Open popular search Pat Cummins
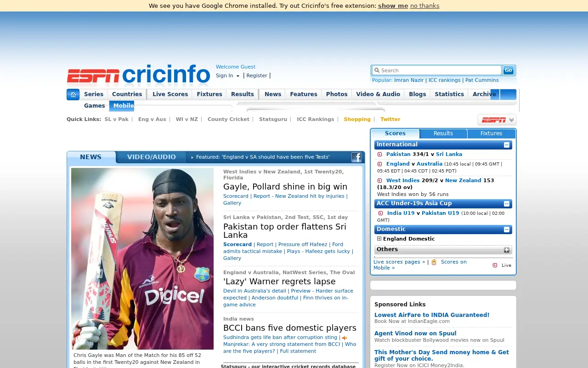 click(482, 80)
